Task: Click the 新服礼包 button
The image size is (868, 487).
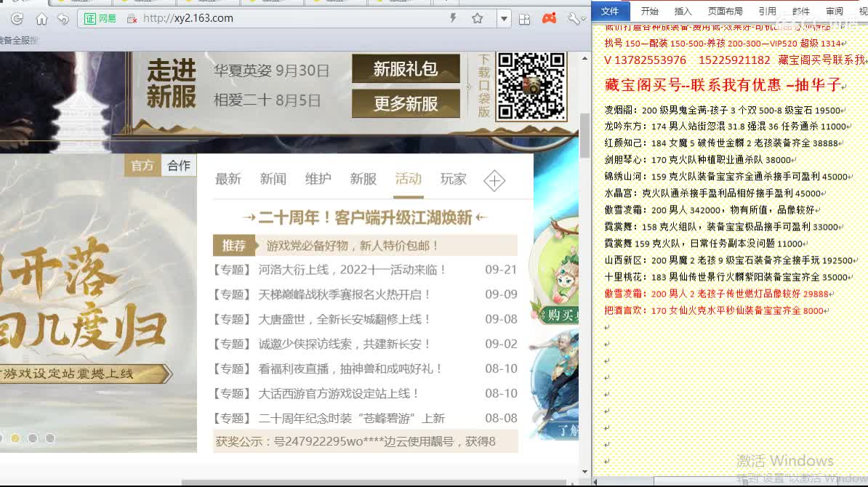Action: (406, 68)
